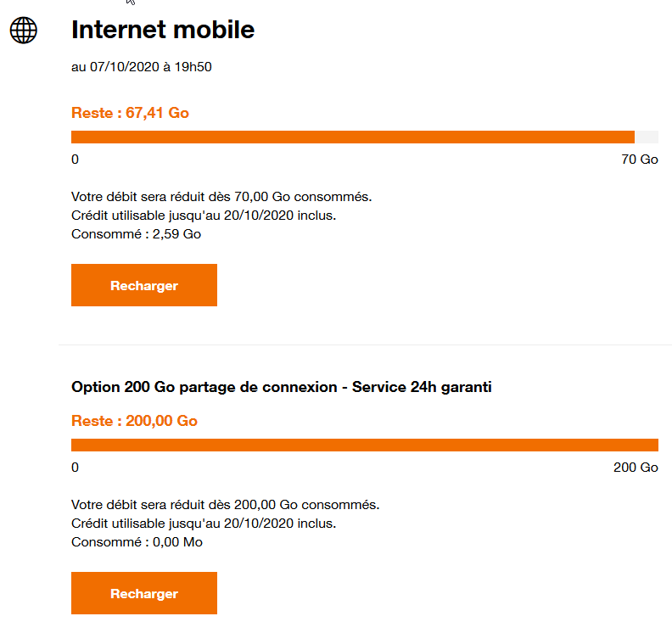672x633 pixels.
Task: Click the 70 Go data usage progress bar
Action: [x=364, y=137]
